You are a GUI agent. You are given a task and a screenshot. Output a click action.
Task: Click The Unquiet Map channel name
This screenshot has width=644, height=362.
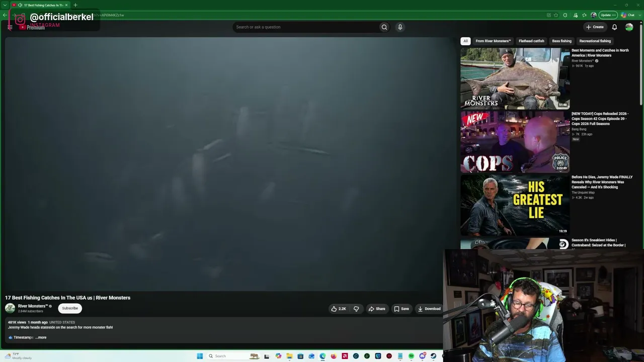(583, 193)
